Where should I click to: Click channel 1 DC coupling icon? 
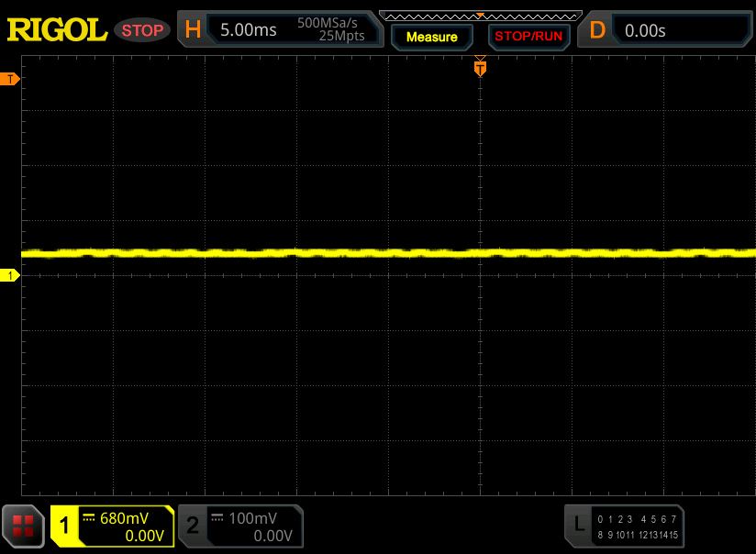pos(89,518)
